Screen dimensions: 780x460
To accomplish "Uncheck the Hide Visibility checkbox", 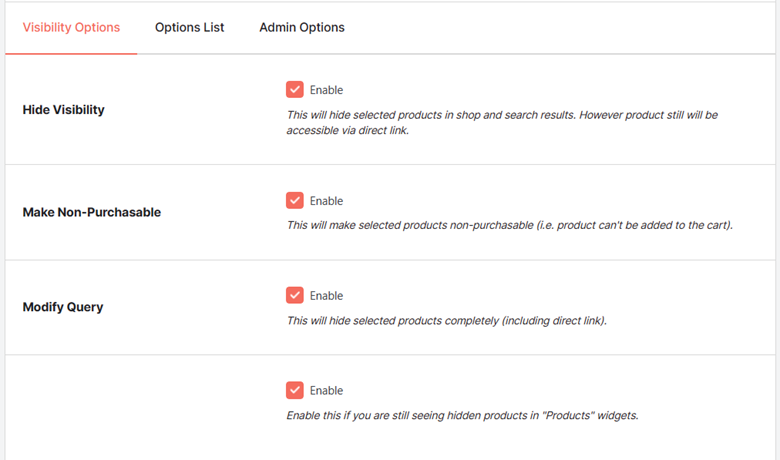I will [x=294, y=90].
